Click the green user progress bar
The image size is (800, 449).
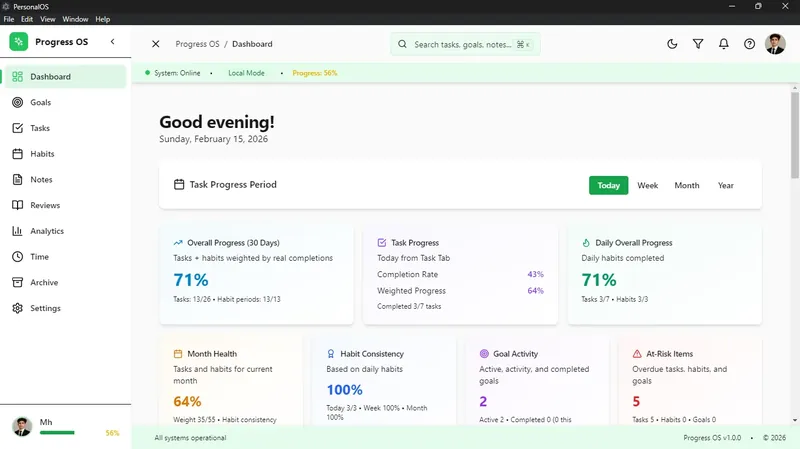coord(57,433)
